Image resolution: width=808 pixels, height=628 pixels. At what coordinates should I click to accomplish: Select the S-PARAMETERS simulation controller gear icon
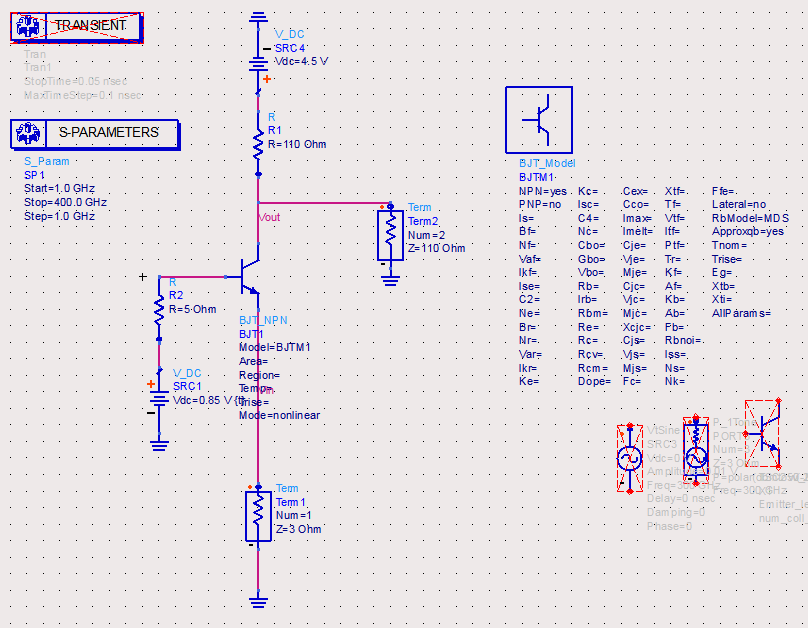pyautogui.click(x=28, y=133)
